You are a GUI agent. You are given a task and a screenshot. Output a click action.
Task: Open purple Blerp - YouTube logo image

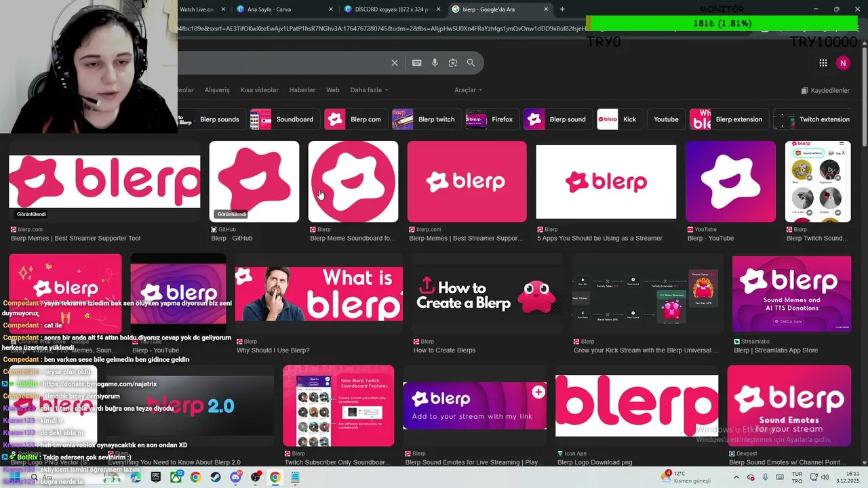(x=730, y=182)
